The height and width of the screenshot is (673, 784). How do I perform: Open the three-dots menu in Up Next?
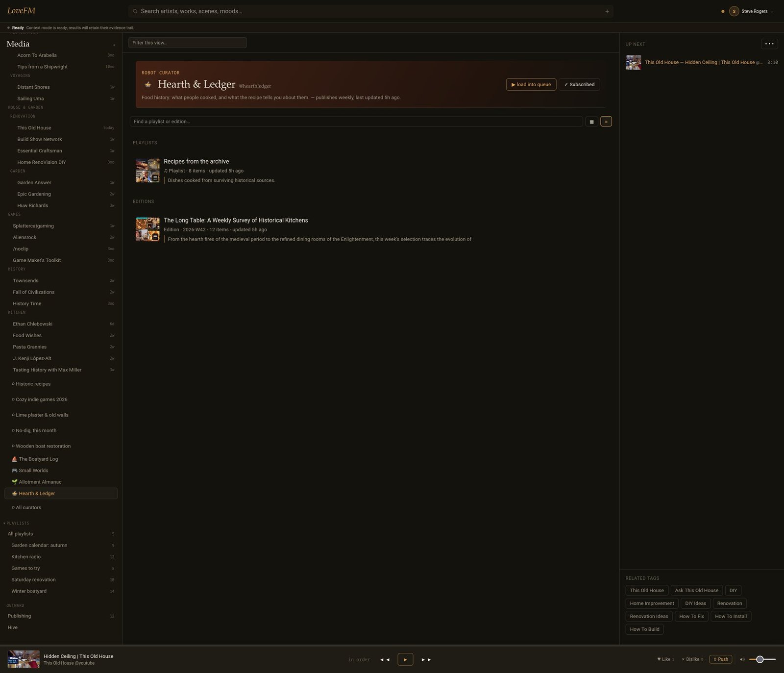(769, 44)
